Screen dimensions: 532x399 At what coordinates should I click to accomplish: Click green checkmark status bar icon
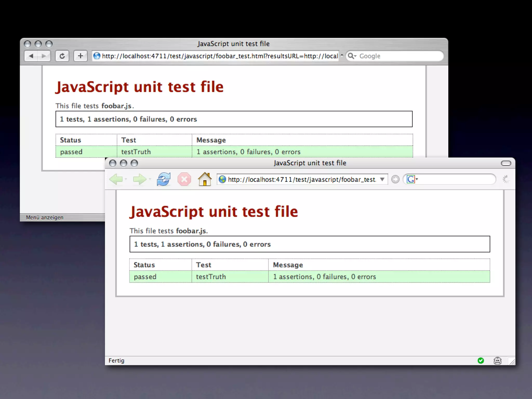(481, 361)
